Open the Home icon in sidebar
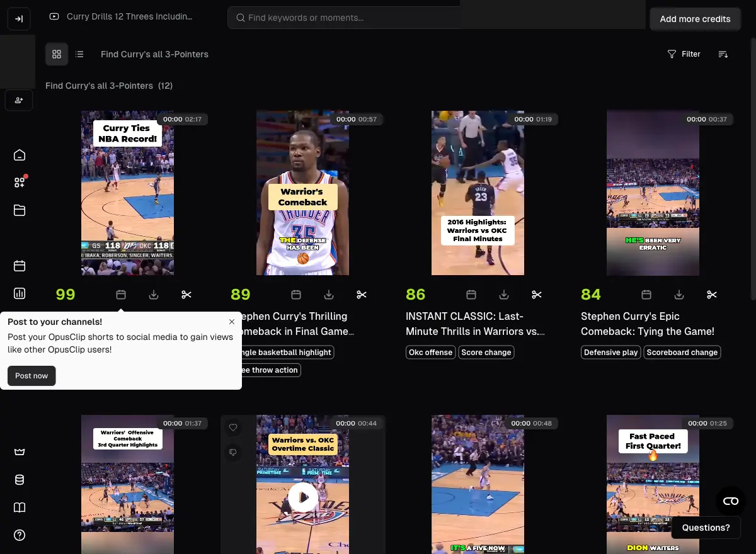 click(20, 155)
